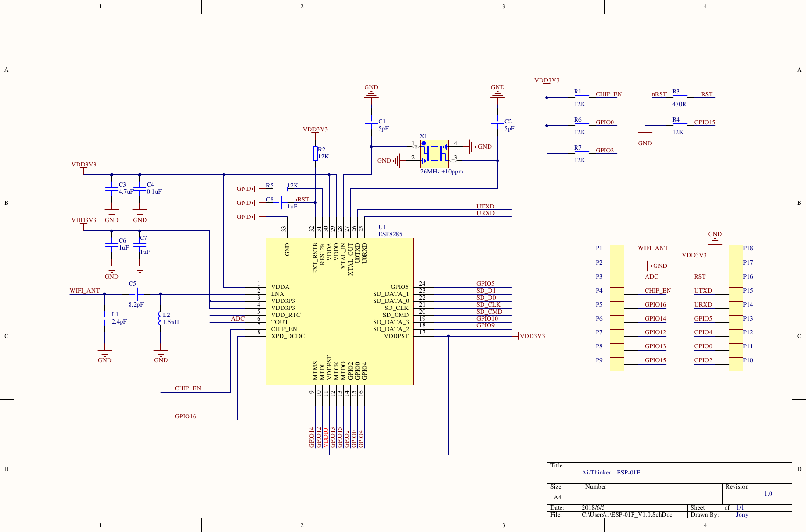806x532 pixels.
Task: Click the R2 12K pull-up resistor symbol
Action: click(x=315, y=154)
